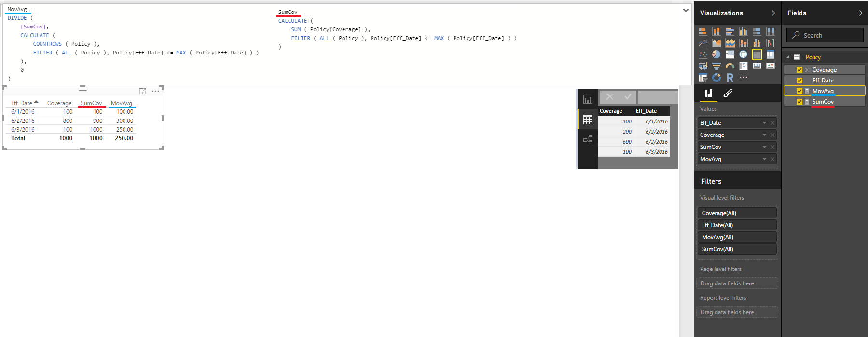This screenshot has height=337, width=868.
Task: Expand the SumCov(All) visual filter
Action: click(x=737, y=249)
